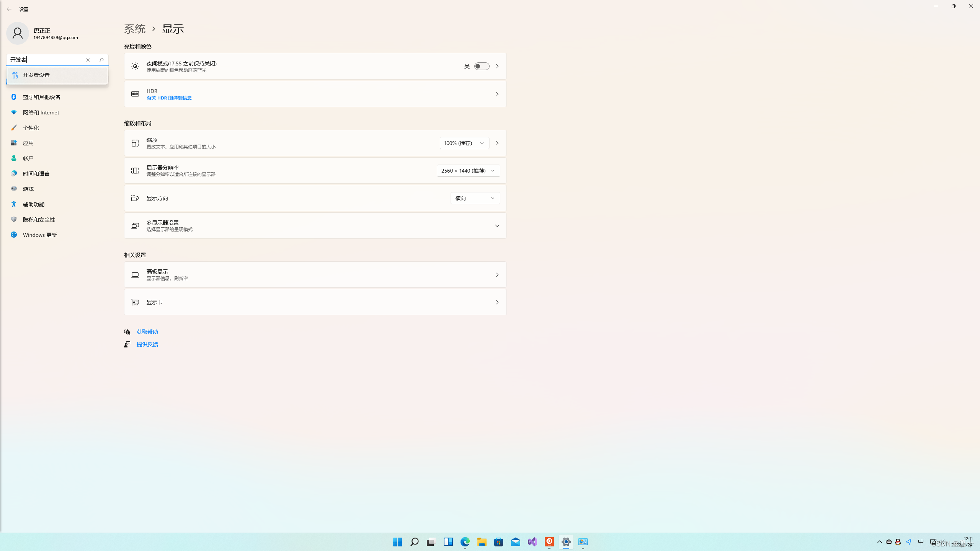Screen dimensions: 980x551
Task: Toggle the 夜间模式 switch
Action: tap(482, 66)
